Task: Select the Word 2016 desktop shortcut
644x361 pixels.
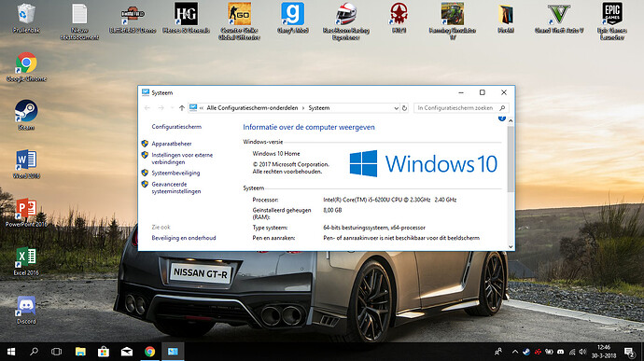Action: click(26, 164)
